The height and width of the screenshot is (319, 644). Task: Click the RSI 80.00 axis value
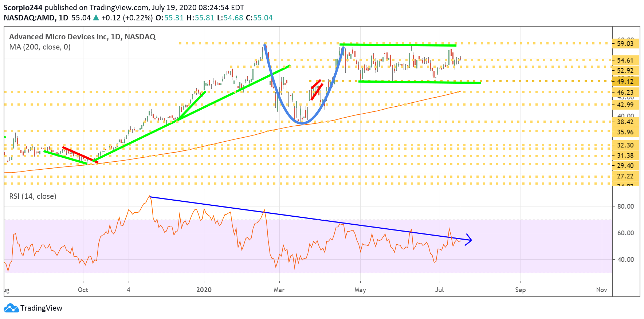[x=625, y=206]
